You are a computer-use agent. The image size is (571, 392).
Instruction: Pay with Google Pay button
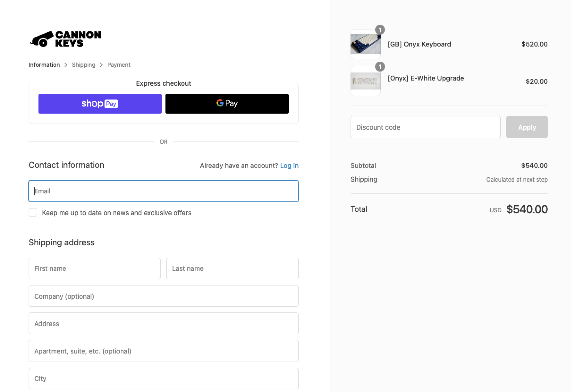coord(227,103)
